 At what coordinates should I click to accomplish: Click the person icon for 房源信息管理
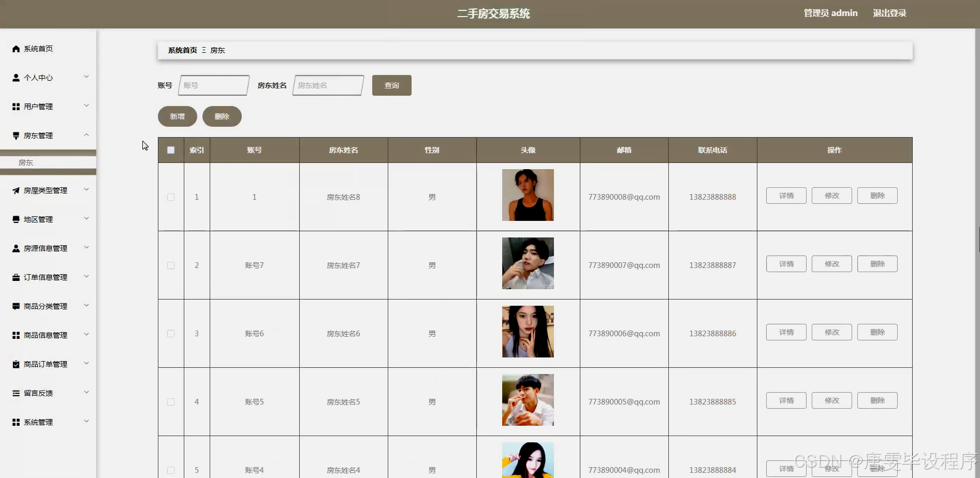coord(16,248)
